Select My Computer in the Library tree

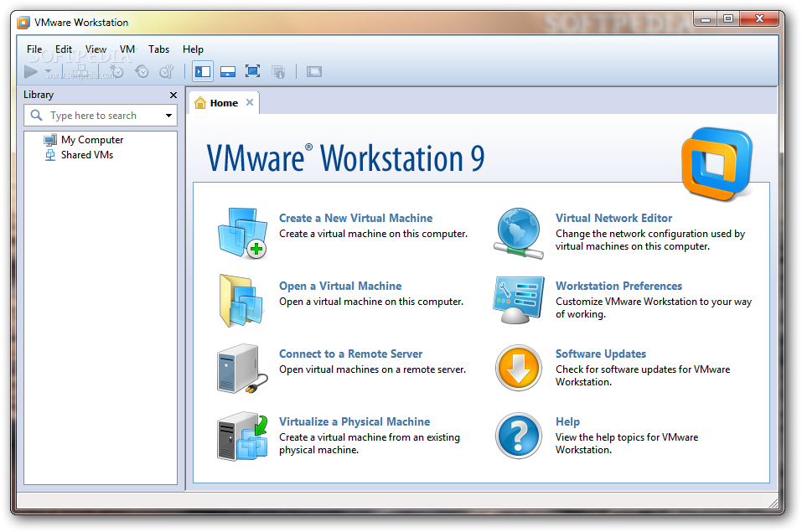pos(92,140)
